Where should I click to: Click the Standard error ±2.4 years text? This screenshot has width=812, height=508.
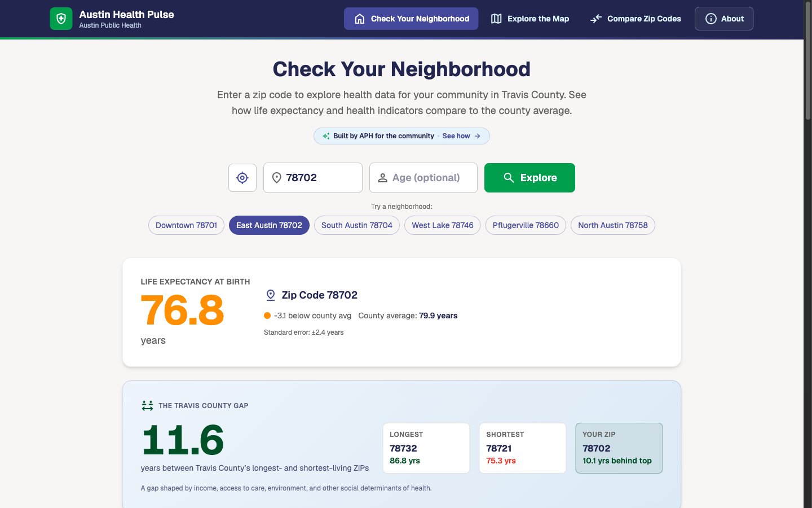click(304, 332)
